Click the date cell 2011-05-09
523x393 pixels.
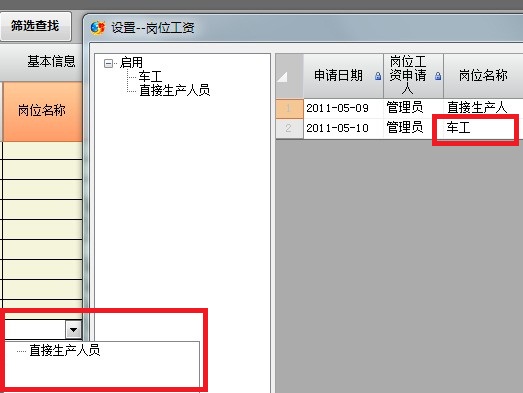coord(343,108)
